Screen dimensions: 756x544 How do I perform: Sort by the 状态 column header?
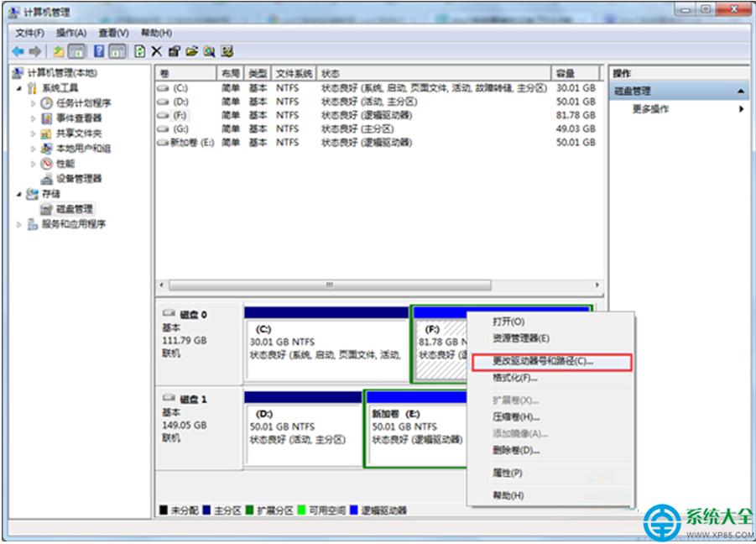tap(433, 73)
